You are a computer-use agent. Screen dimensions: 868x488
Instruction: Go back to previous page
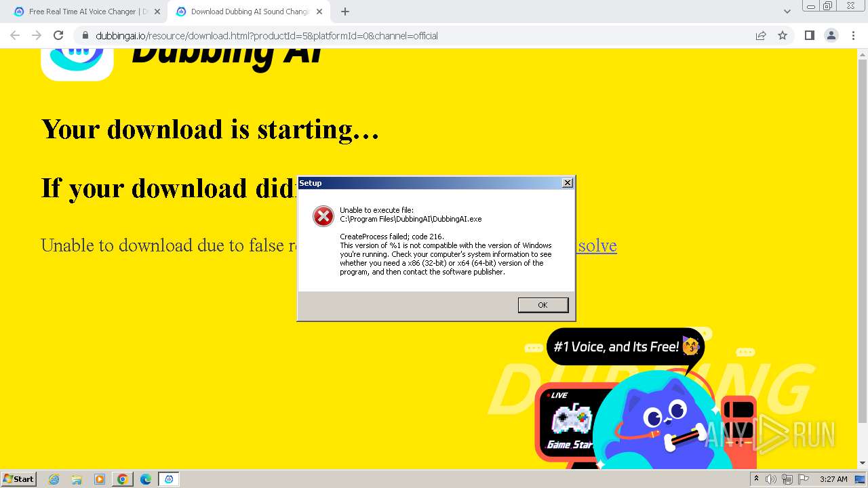15,35
